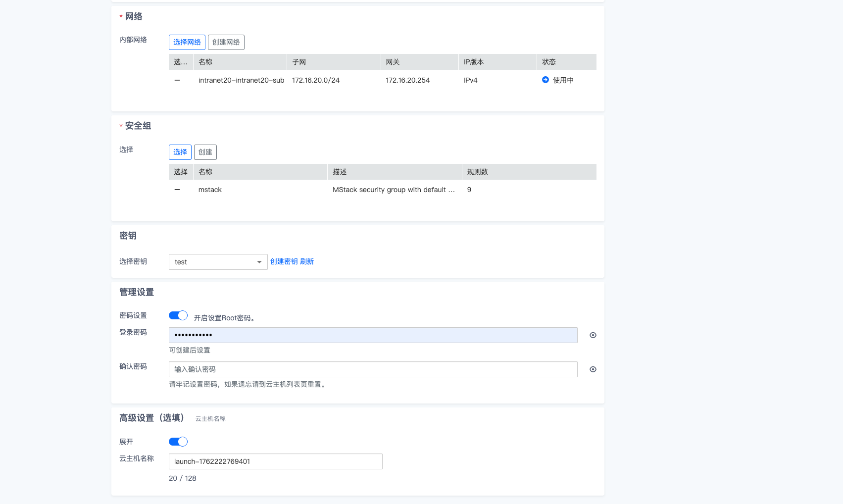Show login password via eye icon
The height and width of the screenshot is (504, 843).
(593, 335)
